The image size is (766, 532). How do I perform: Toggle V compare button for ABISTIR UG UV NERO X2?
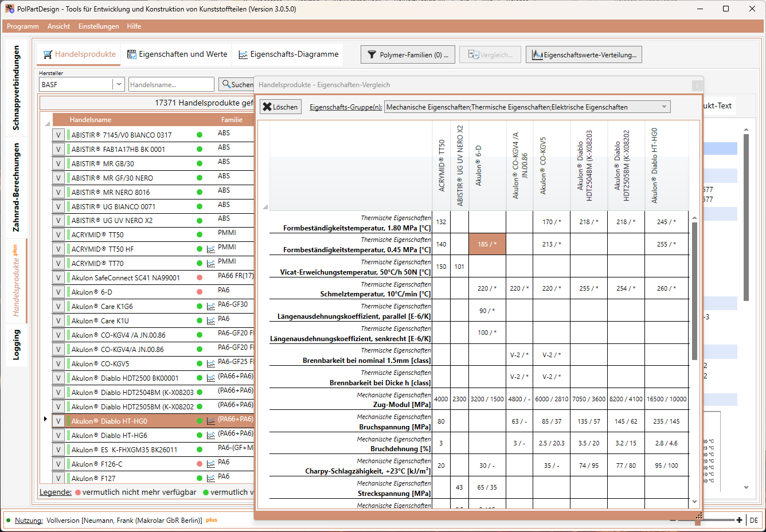pyautogui.click(x=58, y=221)
